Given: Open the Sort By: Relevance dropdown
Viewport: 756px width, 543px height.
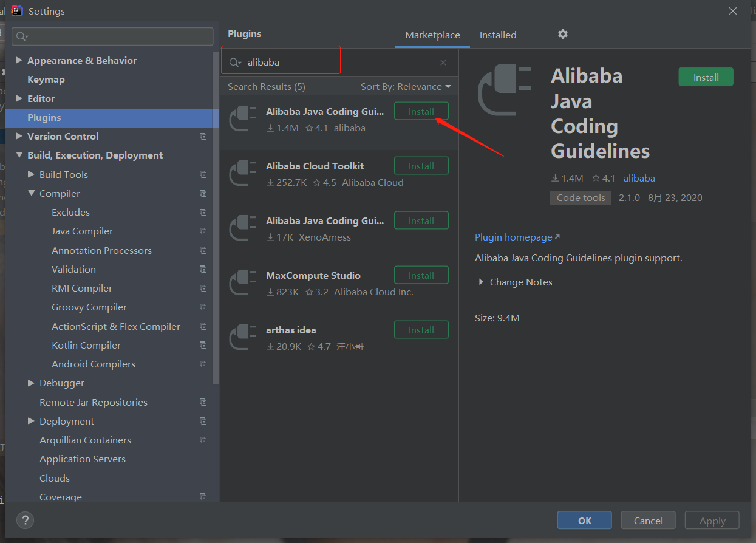Looking at the screenshot, I should (406, 87).
